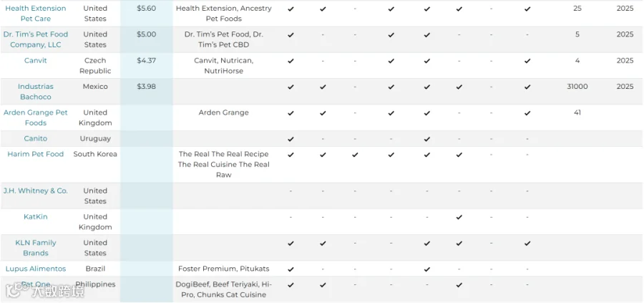Click the $5.60 revenue cell
The height and width of the screenshot is (303, 644).
(x=146, y=8)
